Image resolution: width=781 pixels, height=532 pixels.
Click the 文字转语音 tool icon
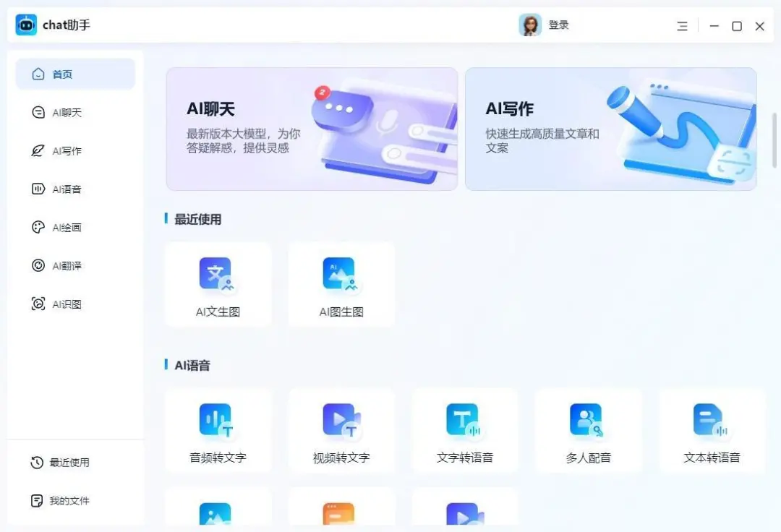click(465, 421)
